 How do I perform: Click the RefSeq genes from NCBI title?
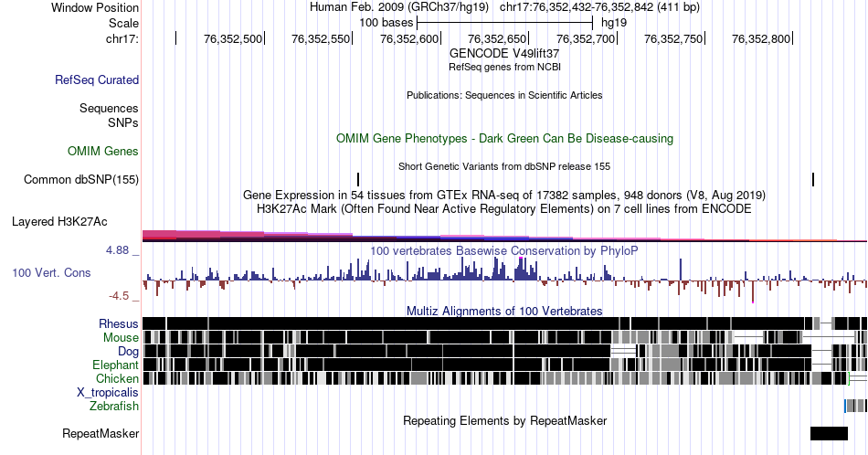[x=504, y=67]
